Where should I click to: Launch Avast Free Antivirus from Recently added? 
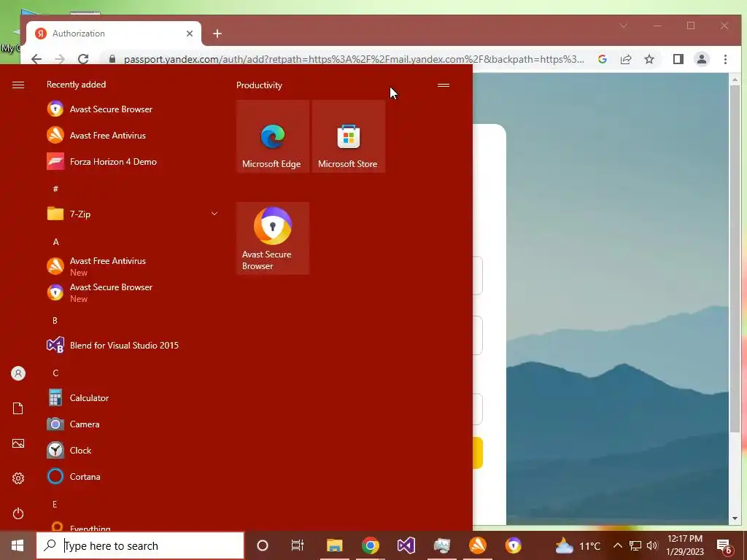tap(132, 135)
